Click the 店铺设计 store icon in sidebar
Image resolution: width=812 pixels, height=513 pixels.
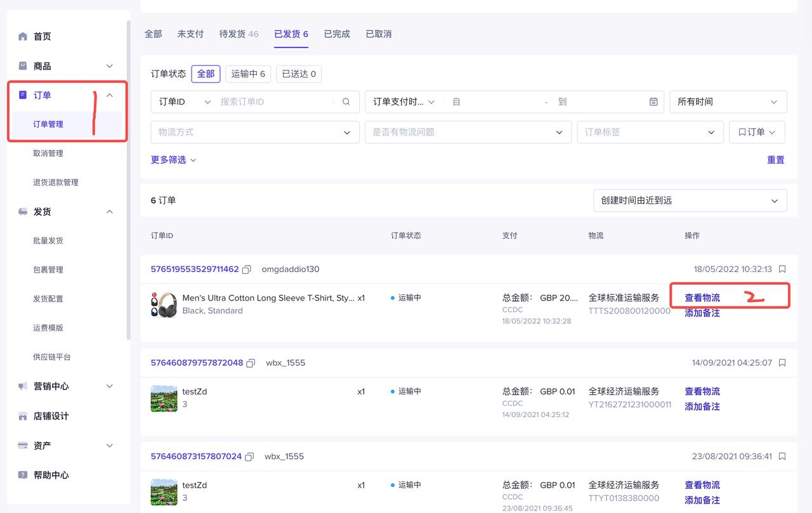pyautogui.click(x=23, y=417)
